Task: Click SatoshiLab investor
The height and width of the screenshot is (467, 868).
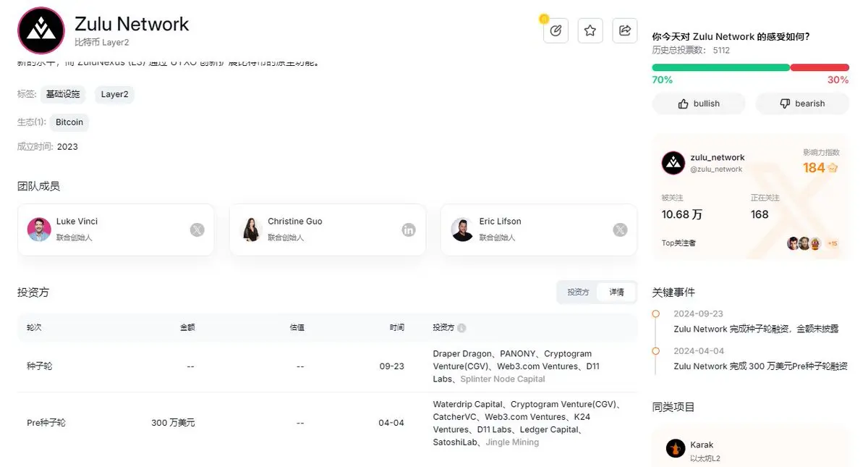Action: point(455,442)
